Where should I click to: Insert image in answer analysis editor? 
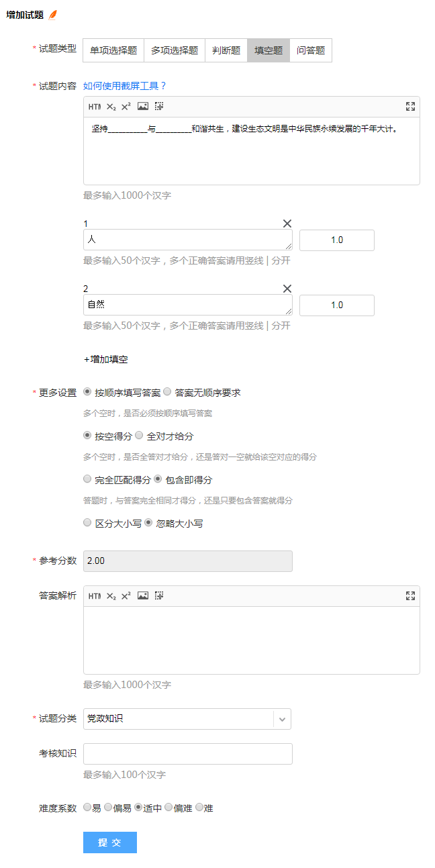click(x=142, y=596)
